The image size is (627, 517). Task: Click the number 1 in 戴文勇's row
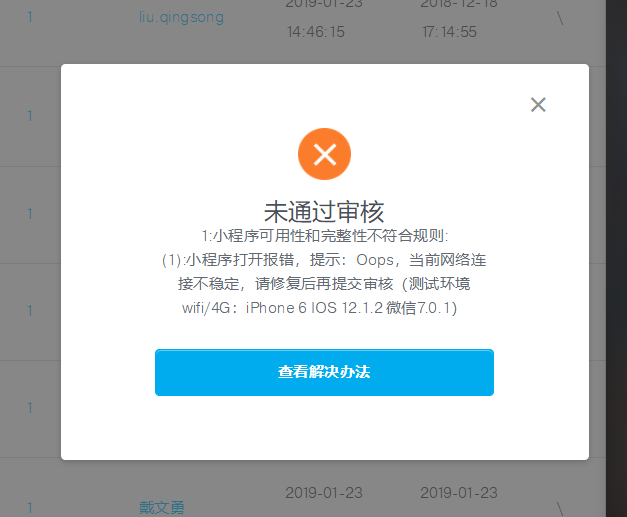pos(30,508)
